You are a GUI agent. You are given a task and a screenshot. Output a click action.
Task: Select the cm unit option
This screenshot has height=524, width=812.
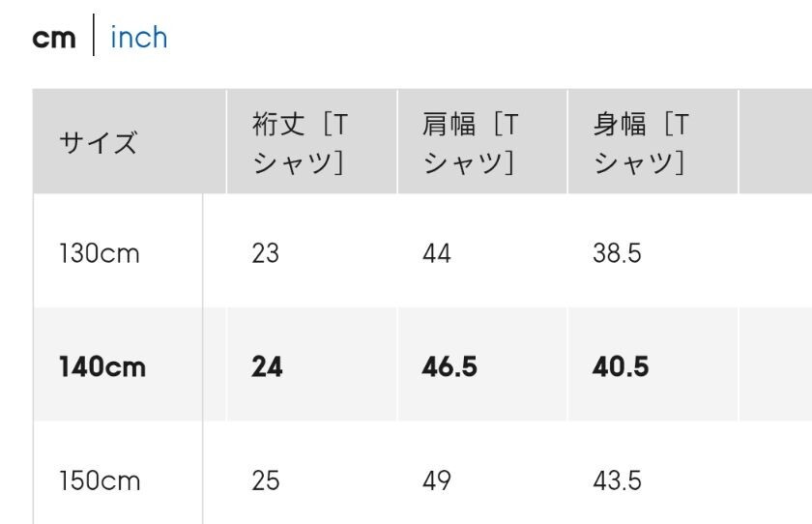(x=54, y=39)
